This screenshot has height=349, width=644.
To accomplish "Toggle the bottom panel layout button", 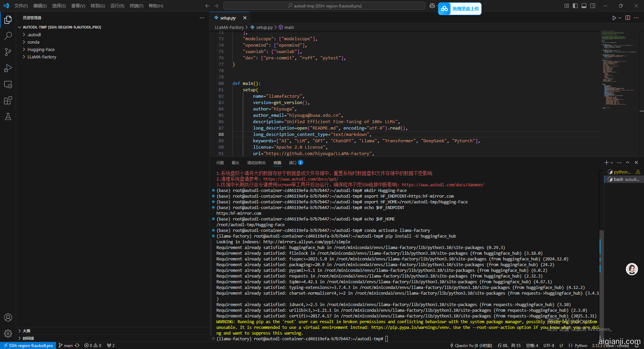I will click(x=584, y=6).
